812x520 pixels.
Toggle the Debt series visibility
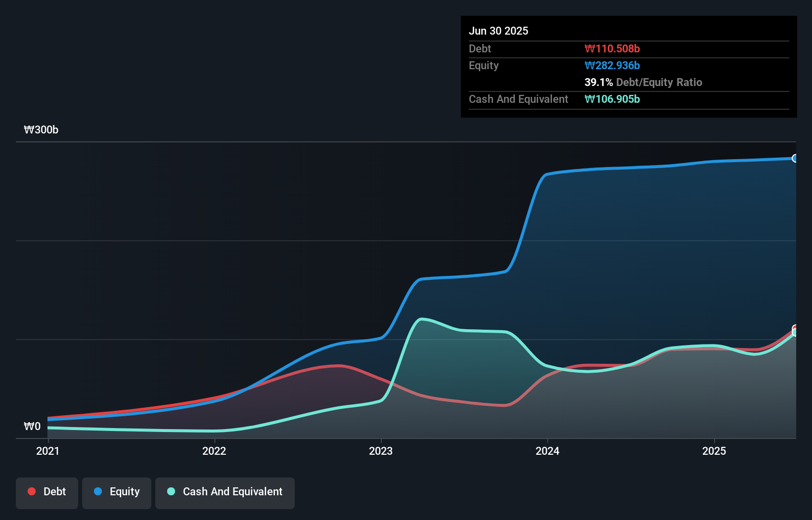click(x=46, y=492)
